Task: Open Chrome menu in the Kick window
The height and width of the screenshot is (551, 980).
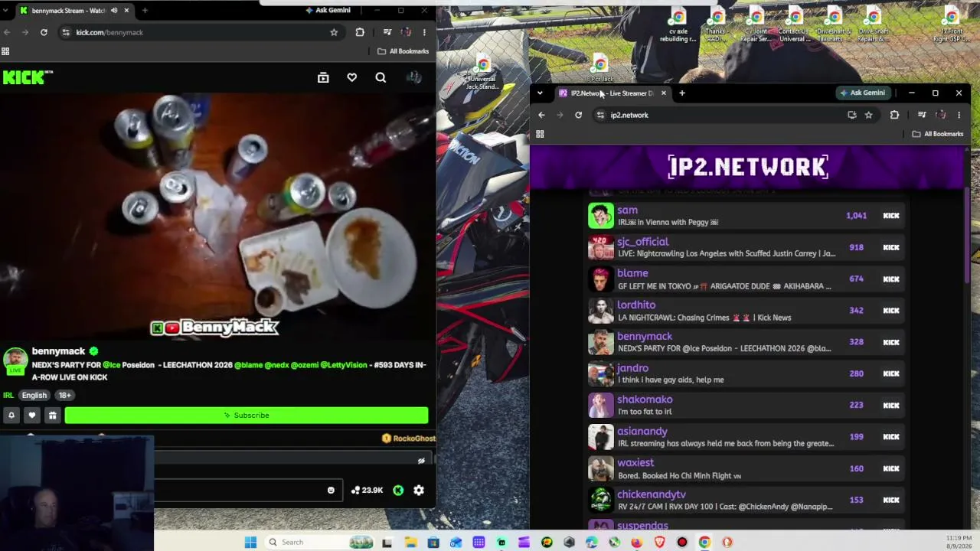Action: (424, 32)
